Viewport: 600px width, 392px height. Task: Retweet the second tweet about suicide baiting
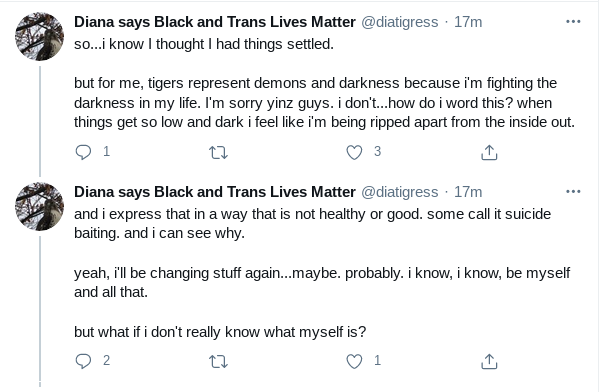(218, 361)
